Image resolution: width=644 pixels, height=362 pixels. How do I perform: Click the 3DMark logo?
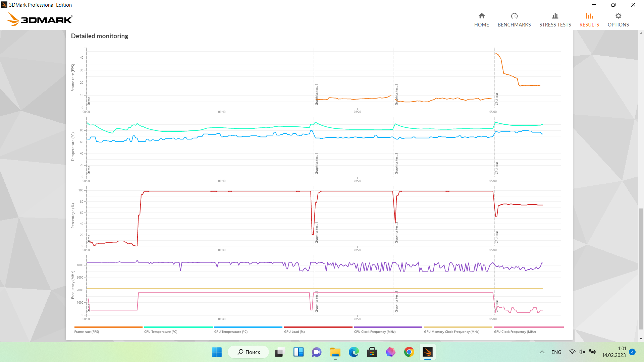(39, 19)
